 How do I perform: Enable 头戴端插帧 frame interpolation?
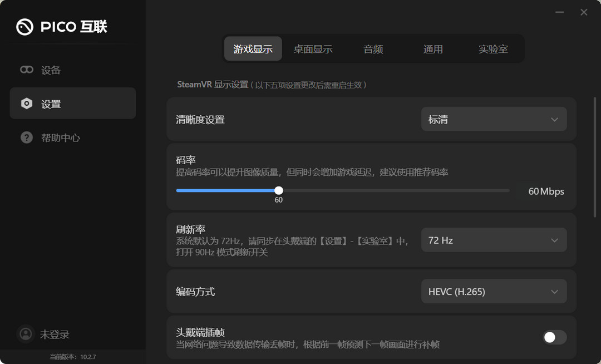point(554,337)
